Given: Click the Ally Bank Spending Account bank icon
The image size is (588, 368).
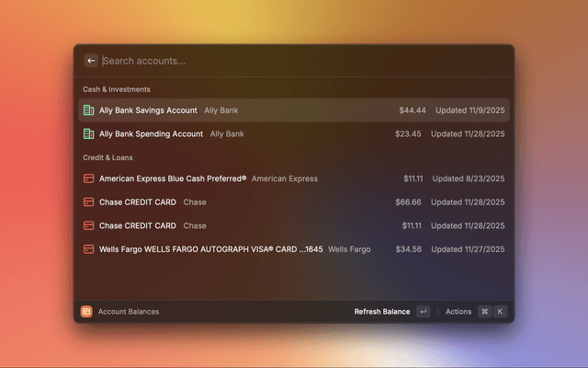Looking at the screenshot, I should tap(89, 133).
